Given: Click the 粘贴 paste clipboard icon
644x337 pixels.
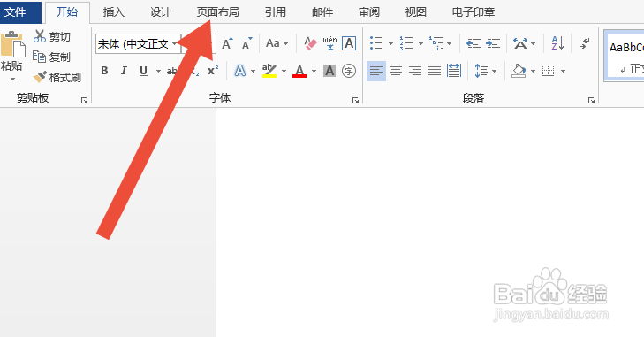Looking at the screenshot, I should pyautogui.click(x=13, y=44).
